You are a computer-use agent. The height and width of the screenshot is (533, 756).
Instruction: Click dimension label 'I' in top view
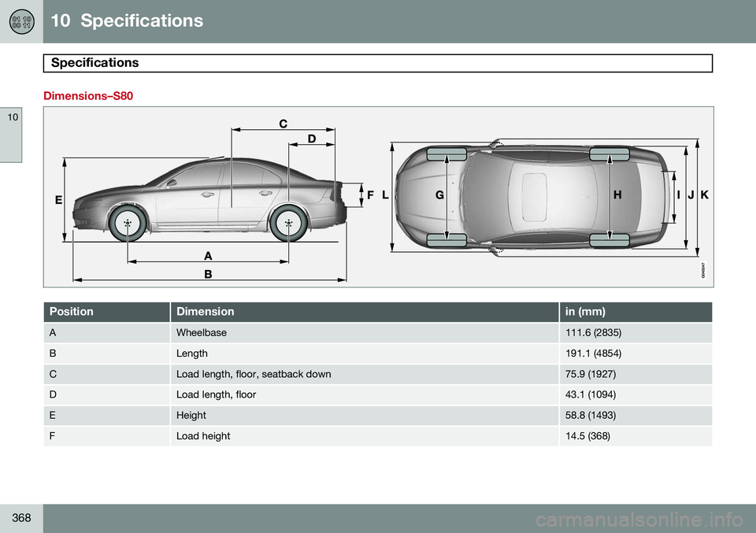coord(678,194)
